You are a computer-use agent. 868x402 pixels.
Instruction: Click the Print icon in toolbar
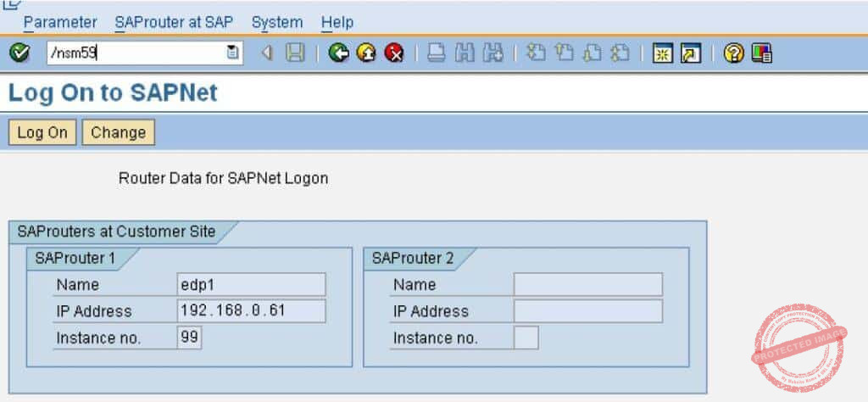(x=436, y=53)
